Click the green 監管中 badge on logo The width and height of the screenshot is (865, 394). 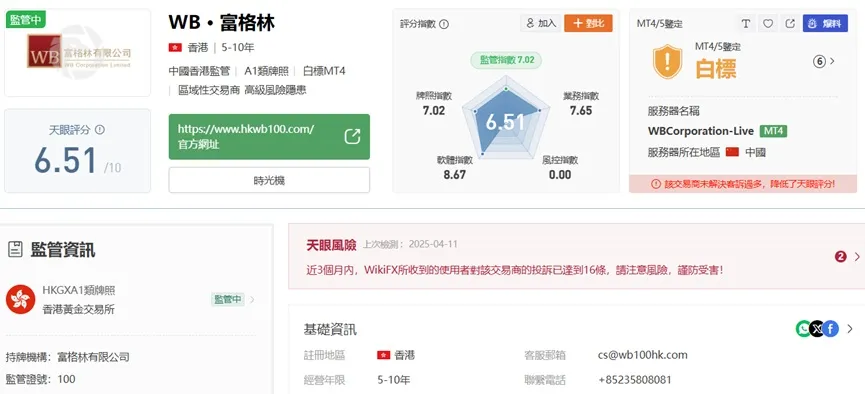(26, 20)
